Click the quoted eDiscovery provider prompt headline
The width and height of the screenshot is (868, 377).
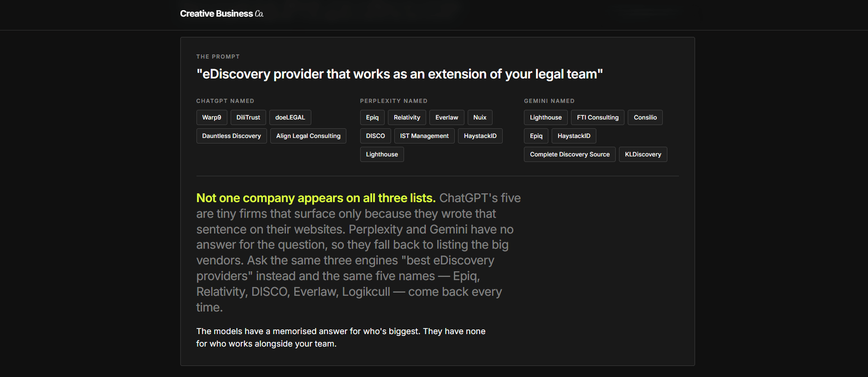[399, 74]
